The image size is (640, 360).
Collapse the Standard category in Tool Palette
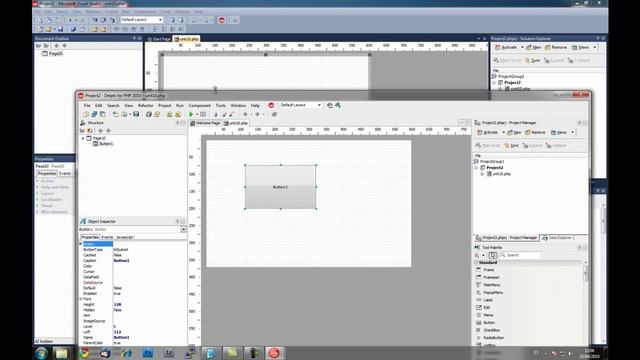[x=476, y=262]
